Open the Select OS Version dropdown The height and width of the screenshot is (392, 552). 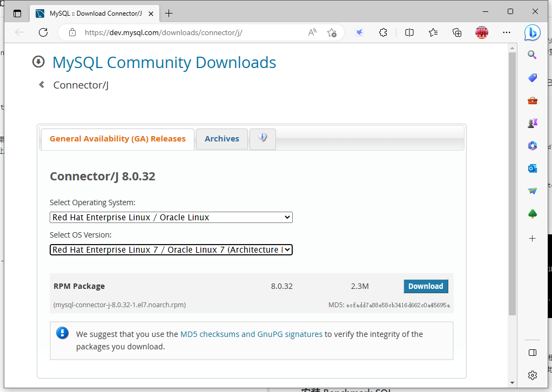click(171, 250)
